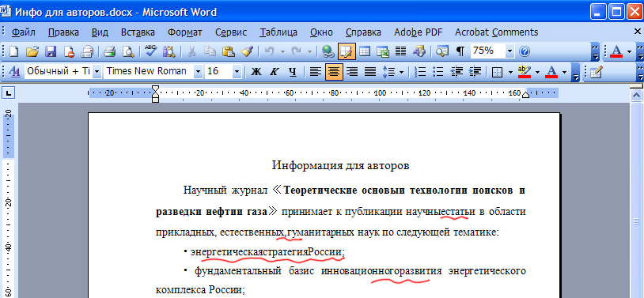Open the Drawing toolbar icon

(419, 51)
